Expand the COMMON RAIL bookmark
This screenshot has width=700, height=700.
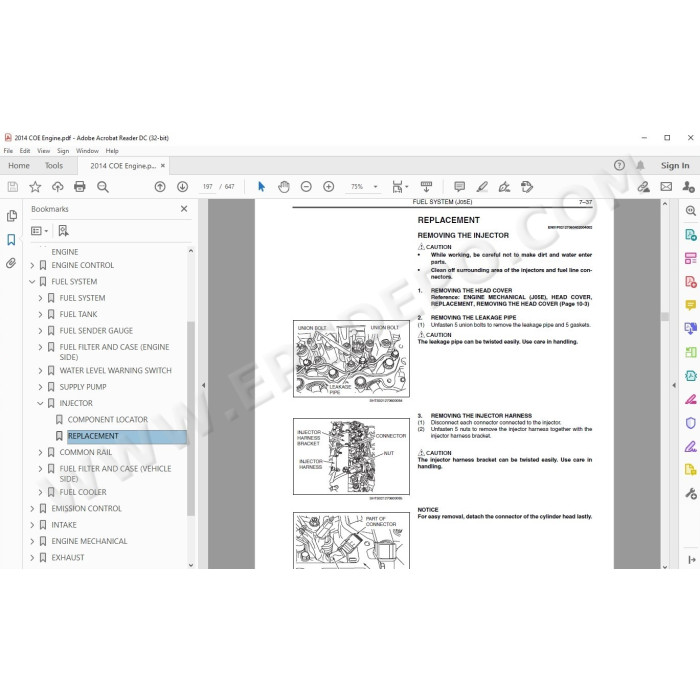[x=40, y=452]
